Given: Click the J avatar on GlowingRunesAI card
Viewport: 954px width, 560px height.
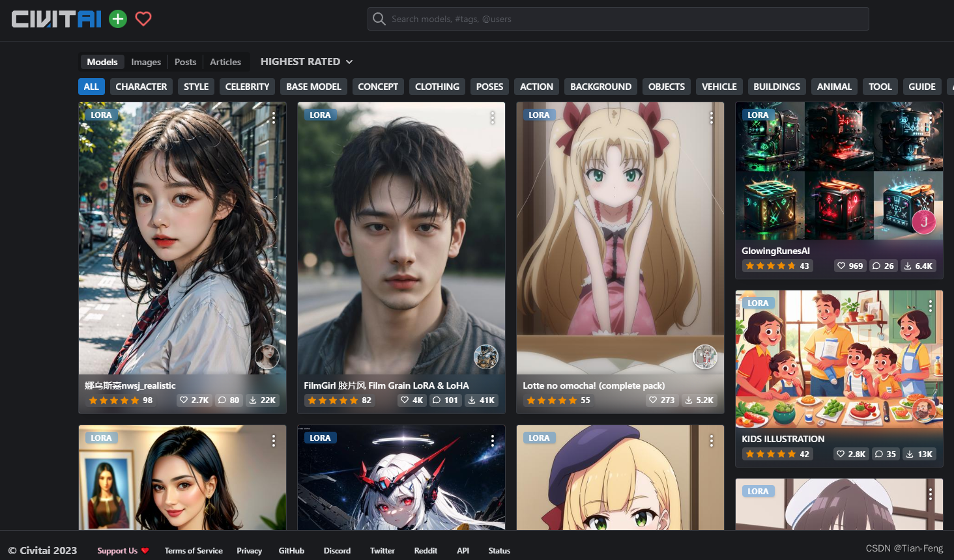Looking at the screenshot, I should click(924, 222).
